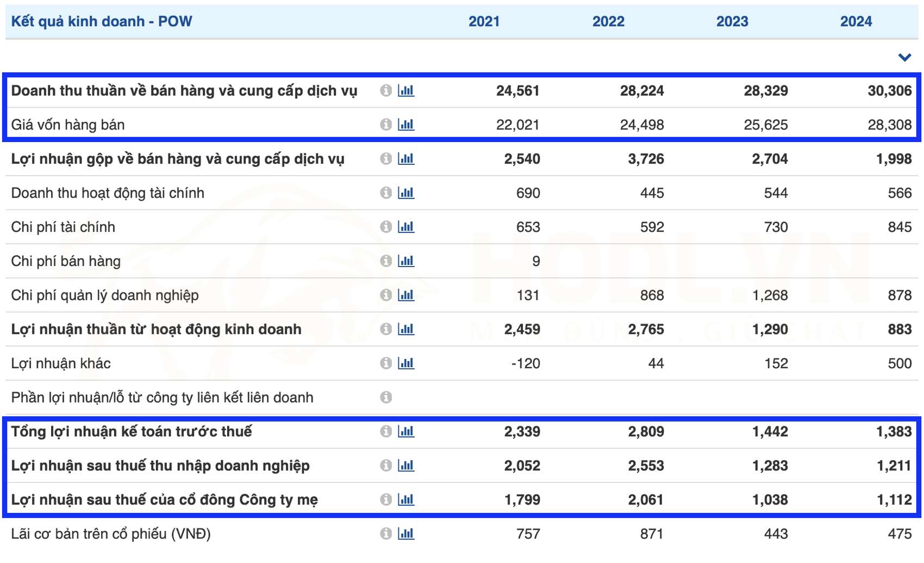Open chart icon for Doanh thu thuần row
This screenshot has height=563, width=924.
406,90
